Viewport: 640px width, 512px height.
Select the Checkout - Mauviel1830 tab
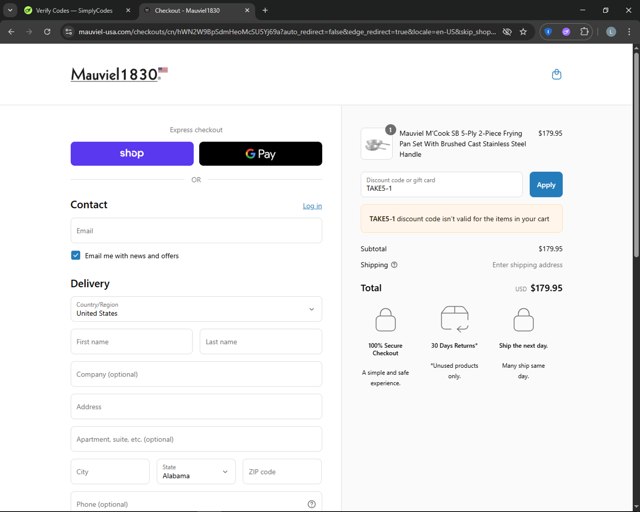[x=187, y=11]
